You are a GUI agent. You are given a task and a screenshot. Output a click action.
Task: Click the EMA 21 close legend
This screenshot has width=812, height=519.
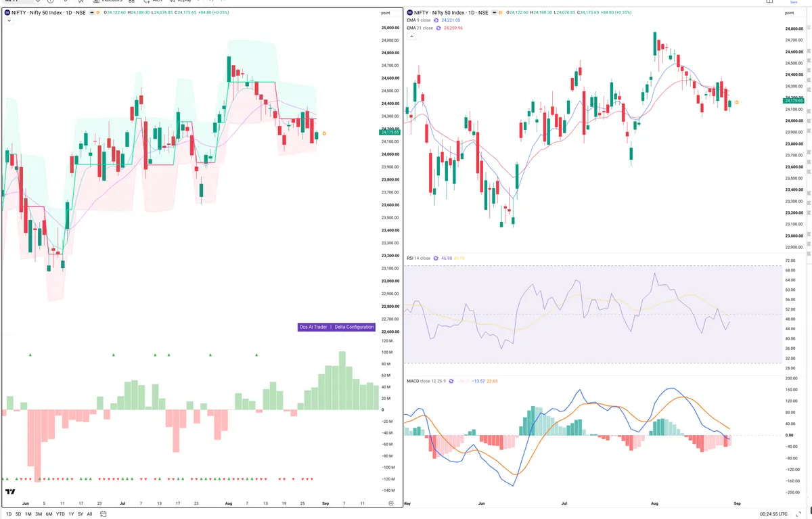coord(420,28)
